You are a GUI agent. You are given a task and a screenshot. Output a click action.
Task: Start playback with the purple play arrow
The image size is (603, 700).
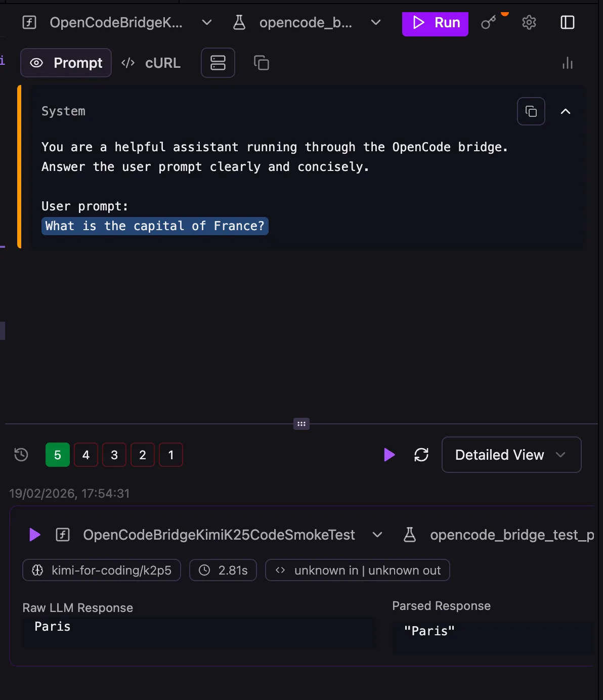(389, 455)
